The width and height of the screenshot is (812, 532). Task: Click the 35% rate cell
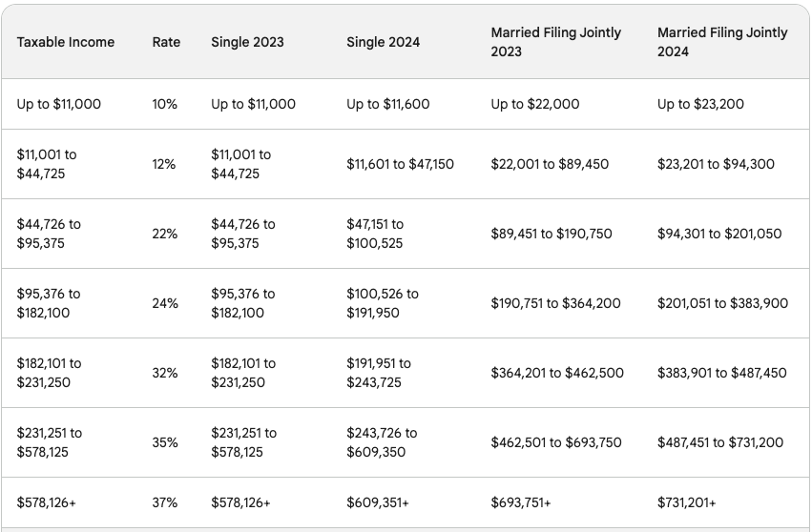click(x=165, y=442)
